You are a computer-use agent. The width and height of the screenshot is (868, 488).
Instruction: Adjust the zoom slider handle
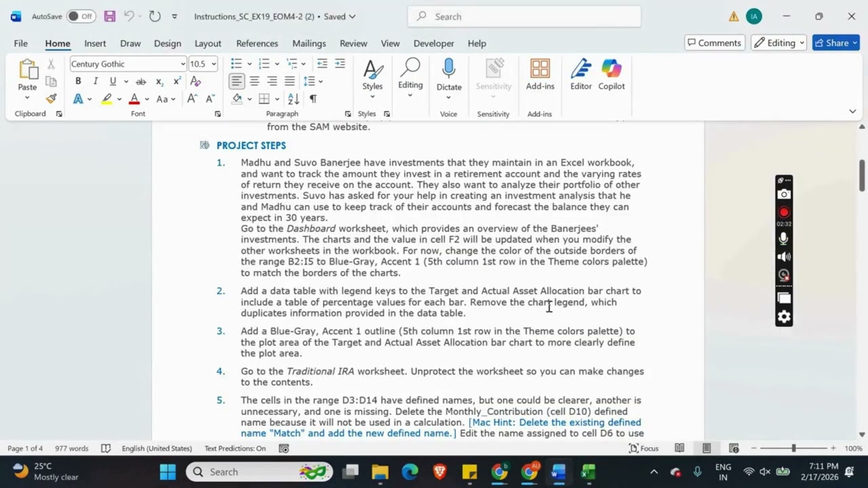coord(793,448)
